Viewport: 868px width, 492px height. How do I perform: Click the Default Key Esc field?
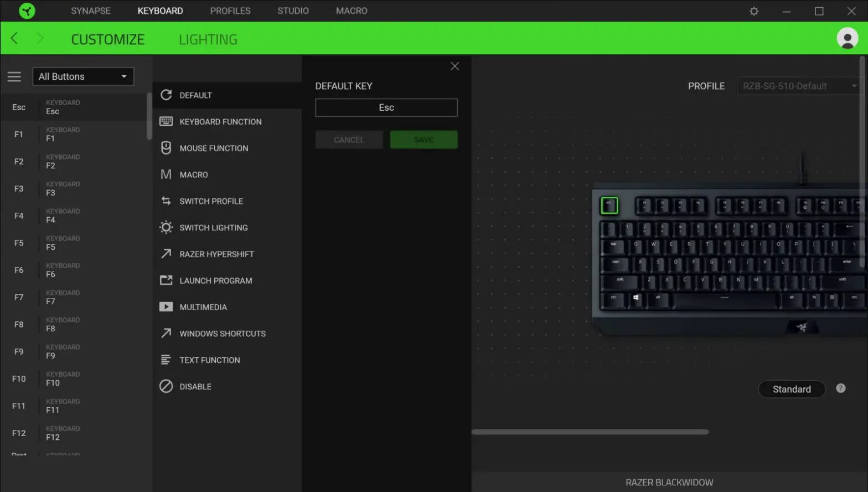pyautogui.click(x=386, y=107)
